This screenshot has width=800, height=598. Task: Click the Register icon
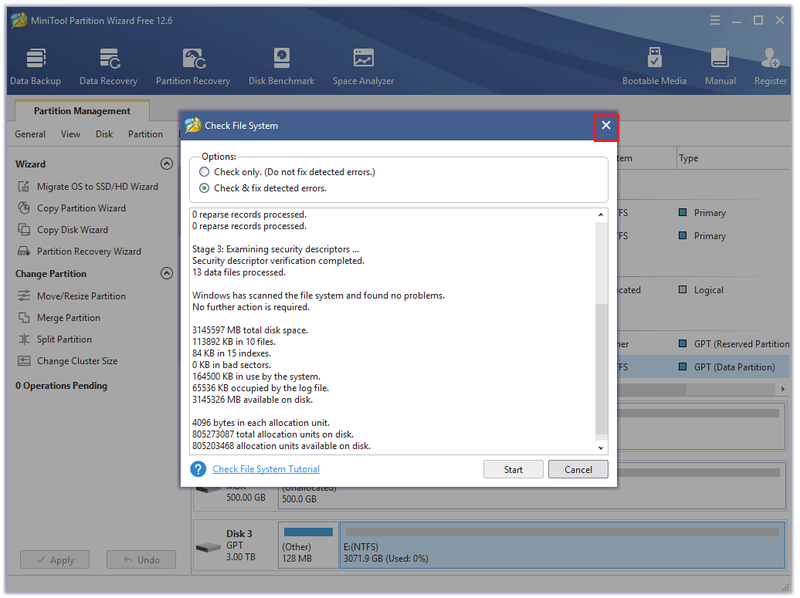click(770, 67)
